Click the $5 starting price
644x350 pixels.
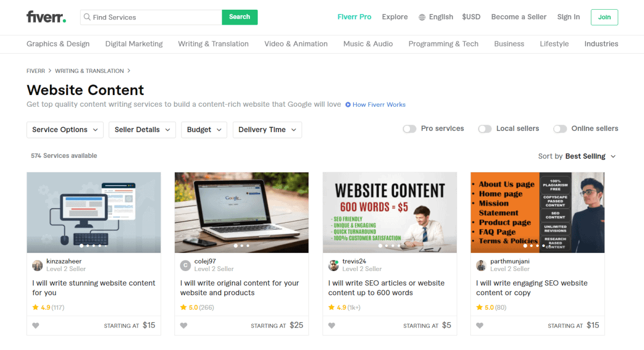point(447,325)
